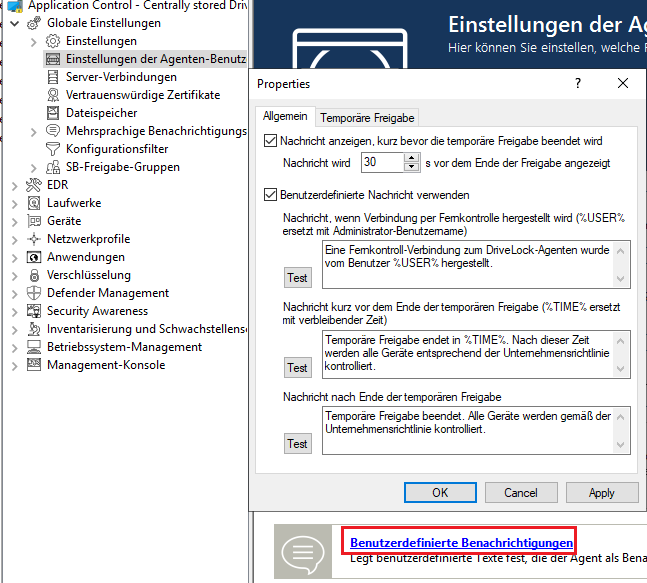Select the Konfigurationsfilter funnel icon
Image resolution: width=647 pixels, height=583 pixels.
(x=53, y=149)
